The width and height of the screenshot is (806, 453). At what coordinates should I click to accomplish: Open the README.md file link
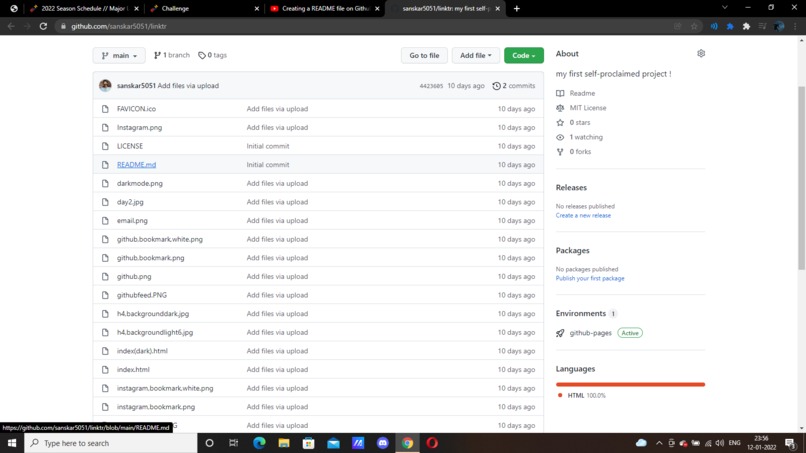pyautogui.click(x=136, y=165)
